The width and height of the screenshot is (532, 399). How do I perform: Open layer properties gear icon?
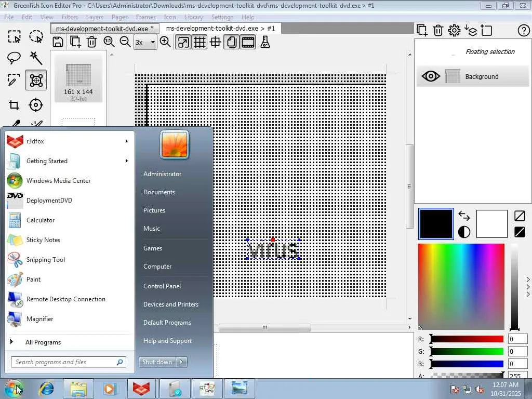[x=454, y=31]
